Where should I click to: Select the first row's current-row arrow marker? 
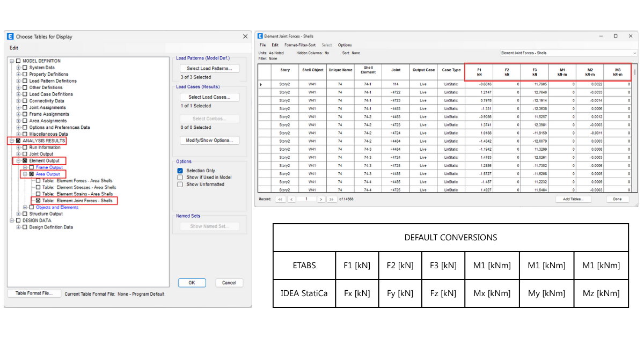click(x=261, y=84)
